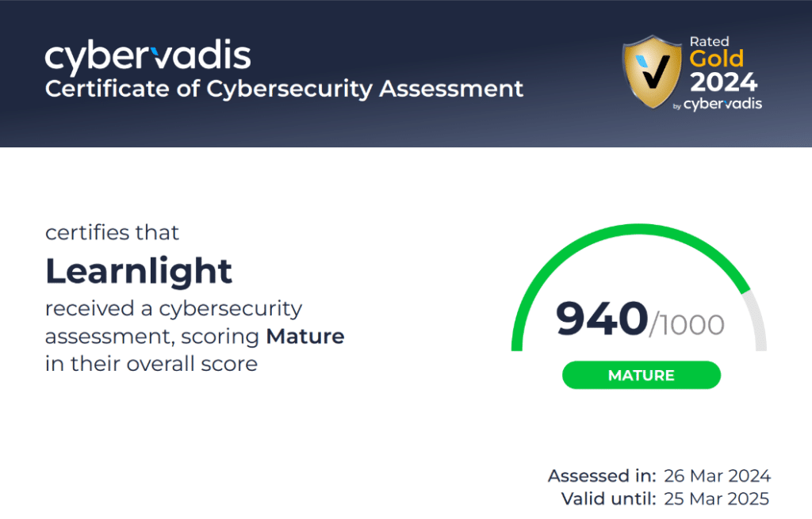Click the small 'by cybervadis' badge logo

click(717, 104)
